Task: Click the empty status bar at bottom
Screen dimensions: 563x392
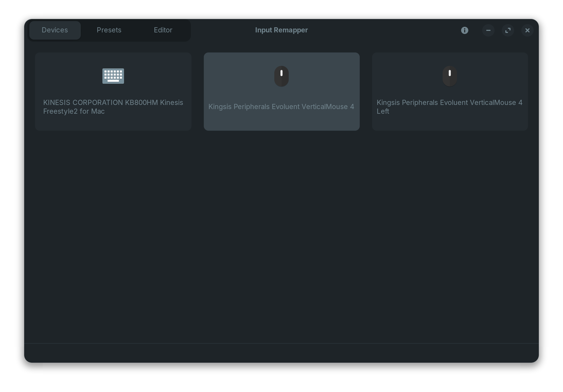Action: 281,353
